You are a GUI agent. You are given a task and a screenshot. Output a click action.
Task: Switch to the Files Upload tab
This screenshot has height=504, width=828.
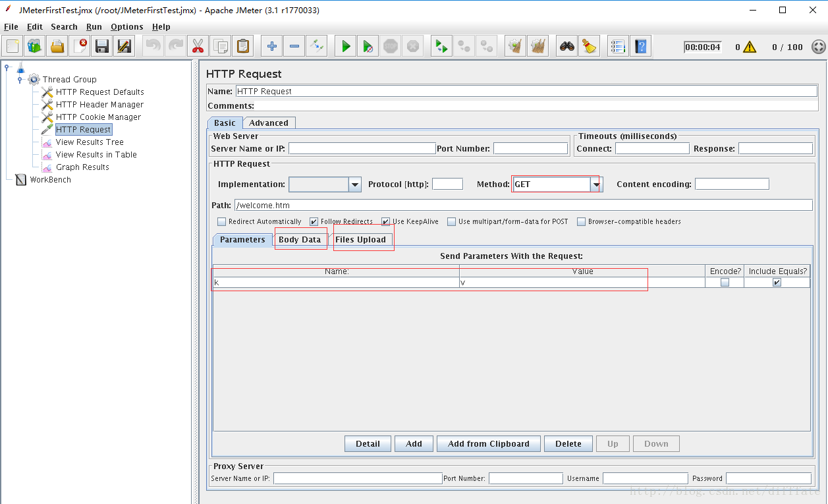[360, 240]
